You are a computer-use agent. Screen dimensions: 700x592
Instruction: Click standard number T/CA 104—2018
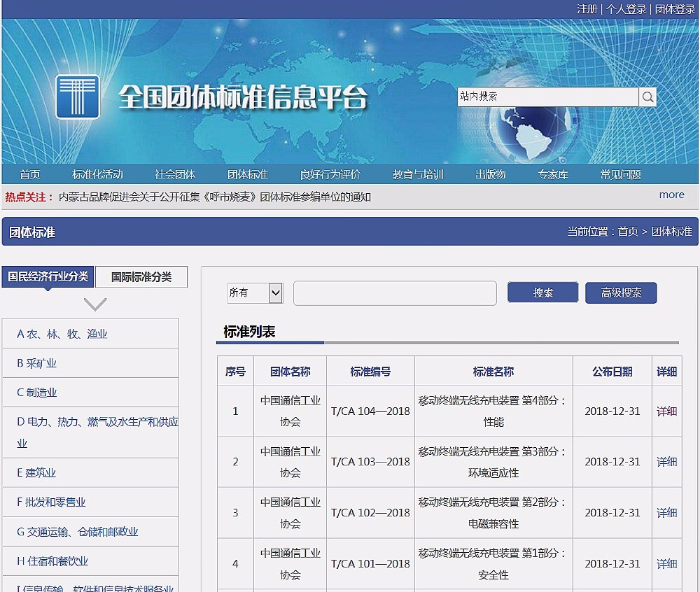click(x=370, y=411)
